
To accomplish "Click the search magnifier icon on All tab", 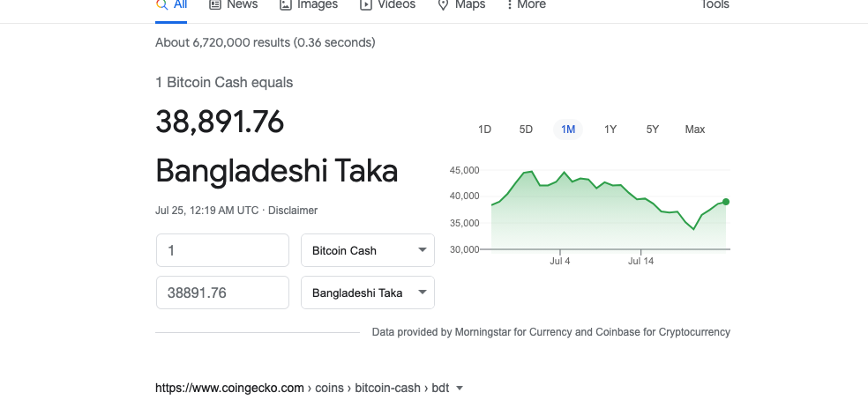I will tap(161, 4).
